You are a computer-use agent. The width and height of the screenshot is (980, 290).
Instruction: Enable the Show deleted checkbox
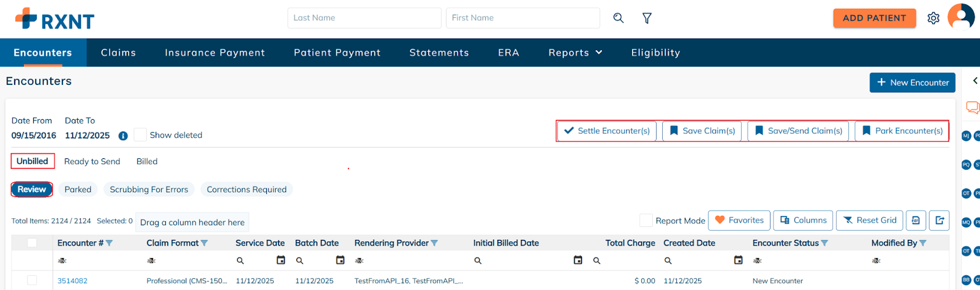point(140,135)
